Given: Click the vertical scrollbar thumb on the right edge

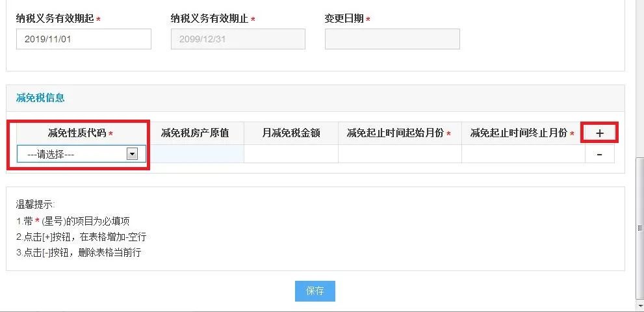Looking at the screenshot, I should point(639,228).
